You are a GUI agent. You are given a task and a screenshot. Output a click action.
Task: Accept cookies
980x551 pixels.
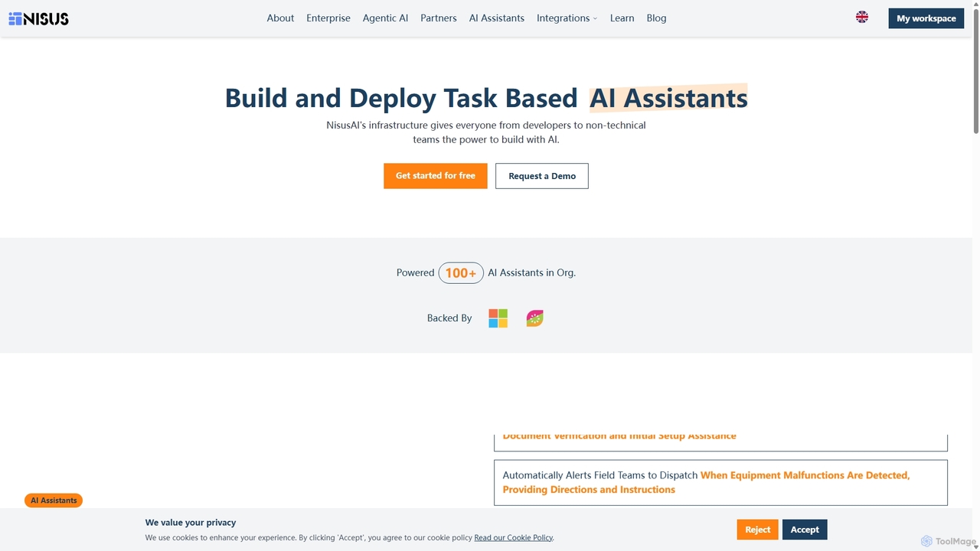[805, 530]
